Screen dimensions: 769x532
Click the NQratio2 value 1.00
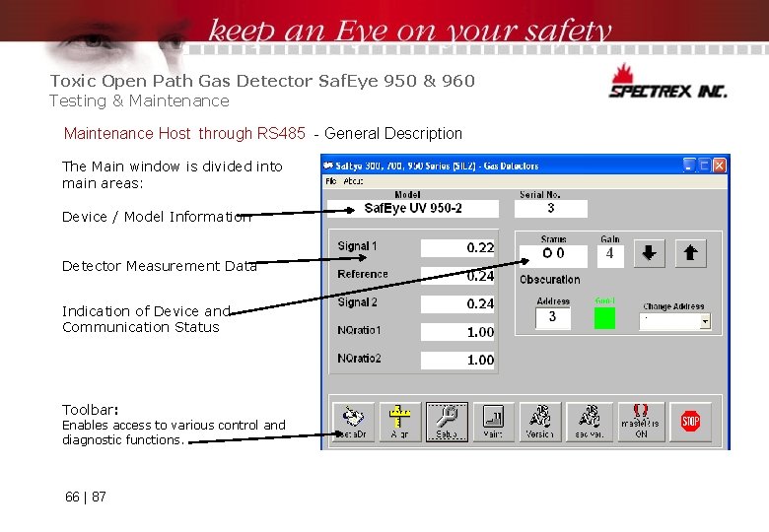[x=457, y=360]
